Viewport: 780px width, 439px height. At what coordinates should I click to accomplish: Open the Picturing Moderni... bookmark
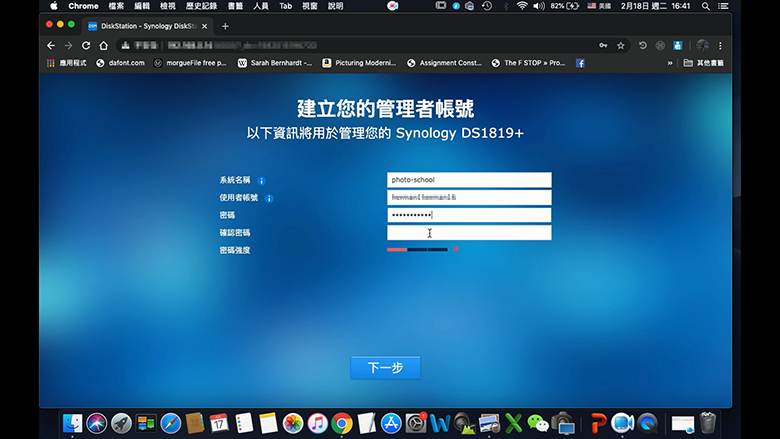pos(360,63)
